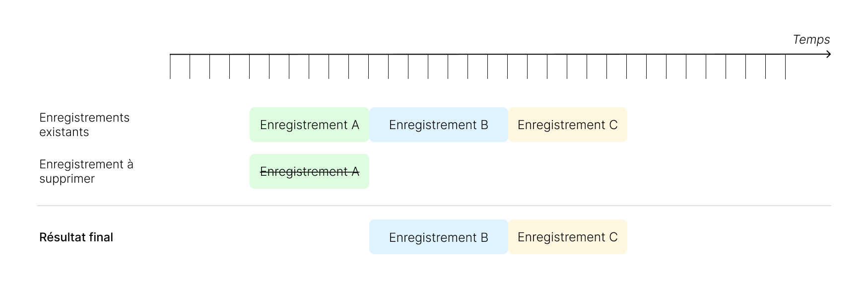Click the rightmost tick mark on the timeline
868x286 pixels.
click(x=786, y=67)
